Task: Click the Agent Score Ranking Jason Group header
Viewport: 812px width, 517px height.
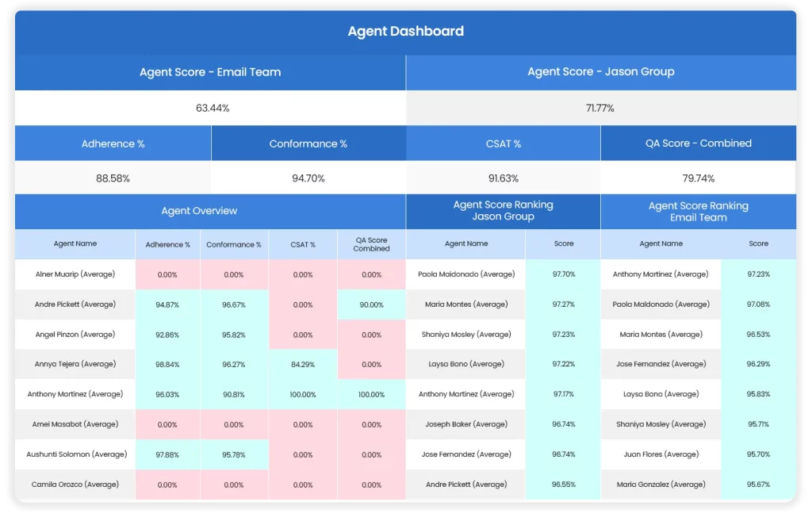Action: click(503, 211)
